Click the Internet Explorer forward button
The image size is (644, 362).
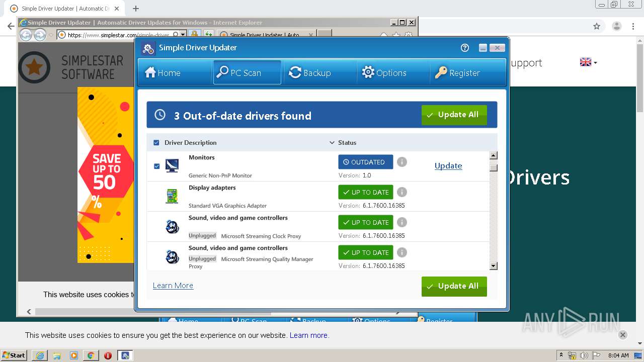[x=40, y=35]
